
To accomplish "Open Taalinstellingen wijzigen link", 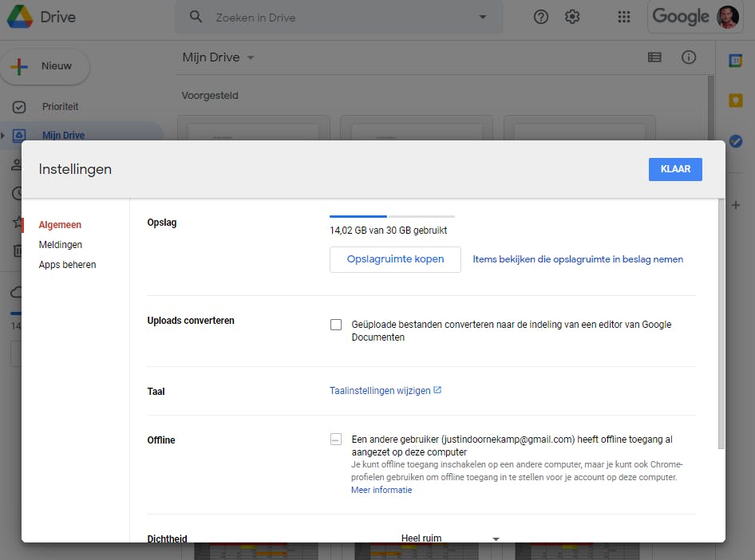I will [380, 391].
